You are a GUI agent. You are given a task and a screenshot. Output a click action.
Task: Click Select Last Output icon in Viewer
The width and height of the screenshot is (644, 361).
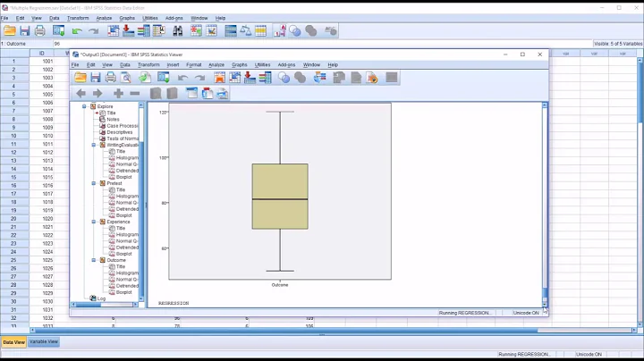[319, 78]
